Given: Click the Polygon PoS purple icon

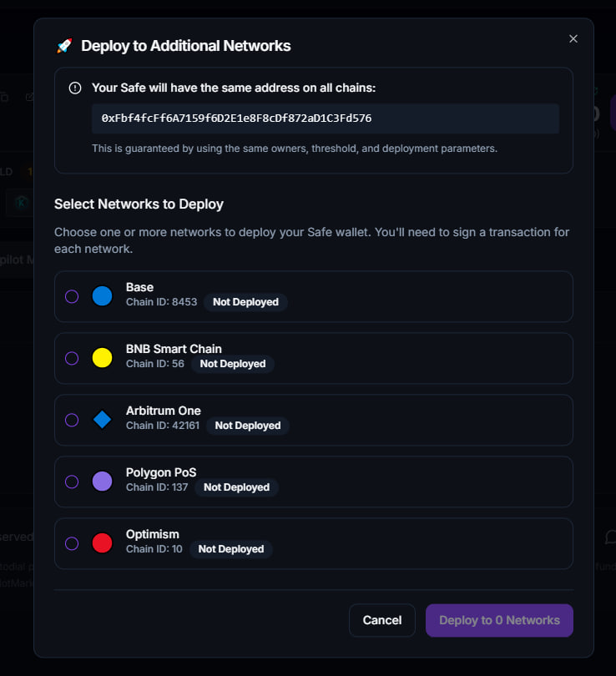Looking at the screenshot, I should point(102,482).
